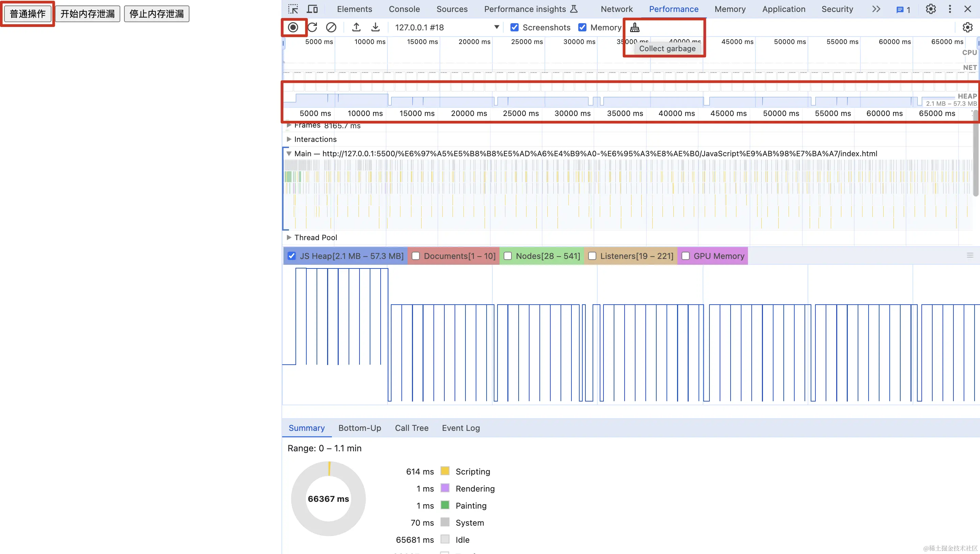Viewport: 980px width, 554px height.
Task: Collapse the Main thread track
Action: pyautogui.click(x=289, y=154)
